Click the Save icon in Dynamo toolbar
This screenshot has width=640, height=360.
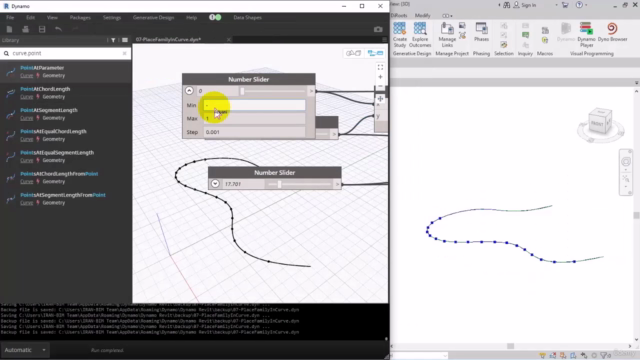pyautogui.click(x=42, y=29)
